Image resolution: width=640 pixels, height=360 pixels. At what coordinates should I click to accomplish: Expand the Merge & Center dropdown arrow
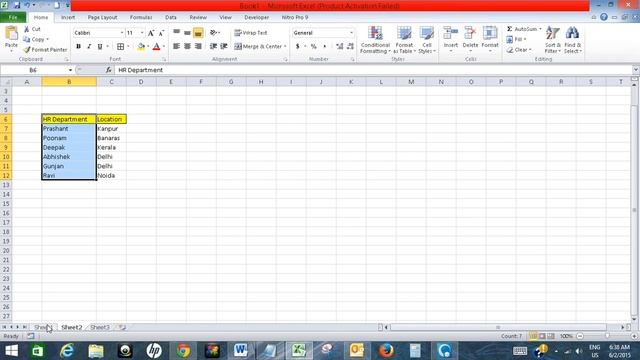pyautogui.click(x=285, y=47)
